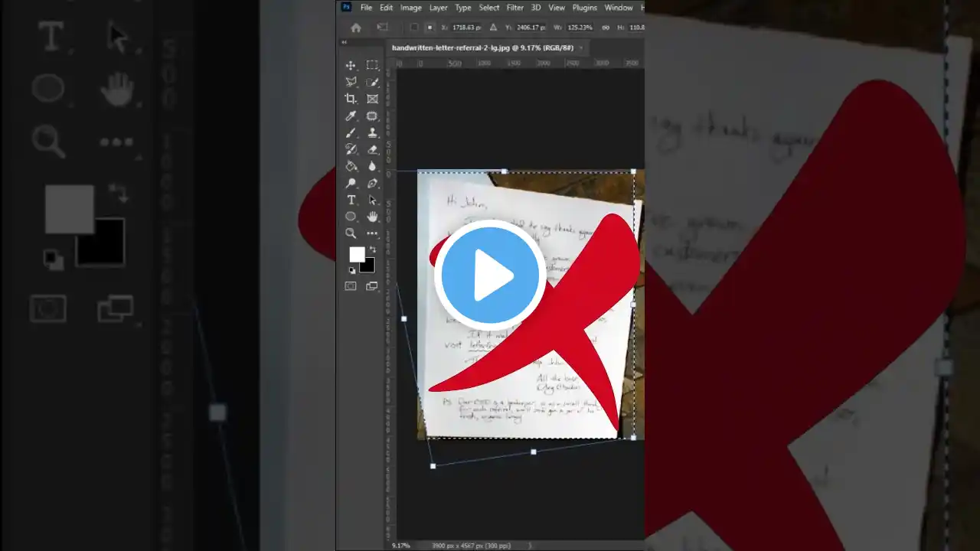
Task: Select the History Brush tool
Action: point(351,149)
